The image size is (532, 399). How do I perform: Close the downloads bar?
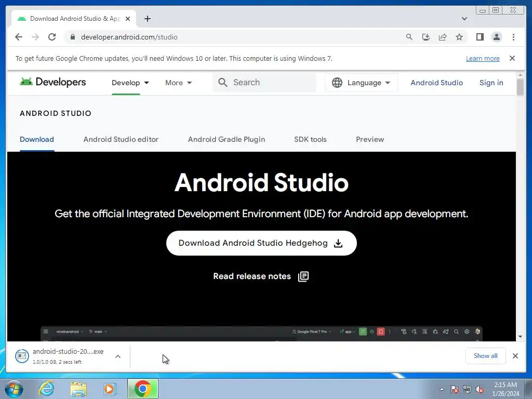515,356
